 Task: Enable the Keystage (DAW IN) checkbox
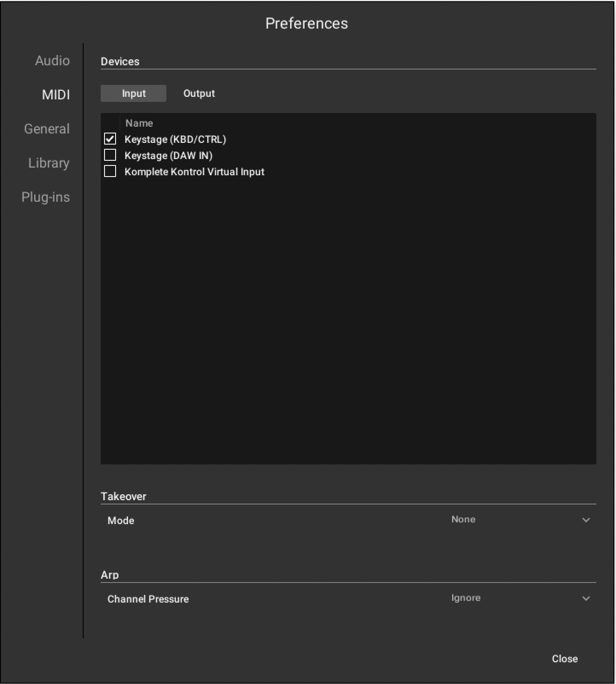(x=110, y=155)
